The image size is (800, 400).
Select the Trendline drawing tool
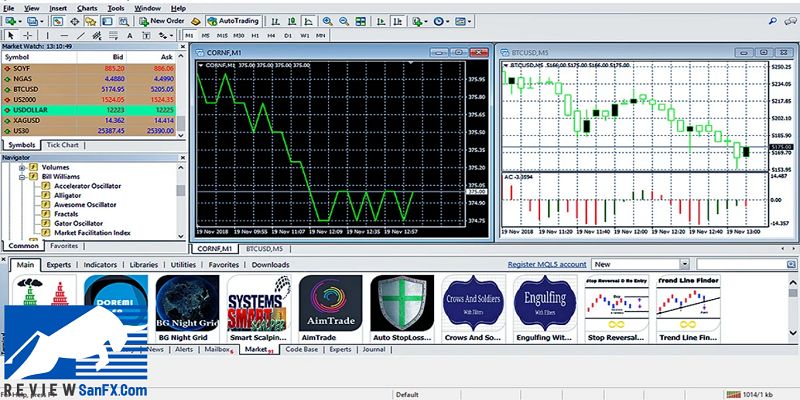[80, 35]
